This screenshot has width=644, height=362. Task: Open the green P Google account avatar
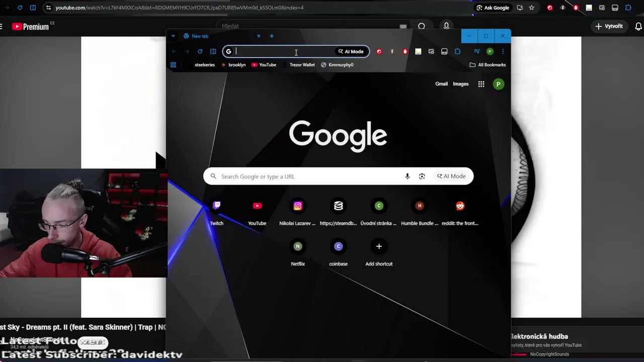[498, 84]
